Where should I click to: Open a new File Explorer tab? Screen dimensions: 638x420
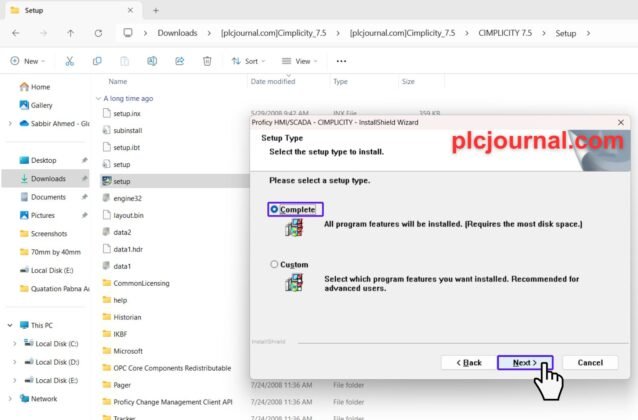pyautogui.click(x=155, y=10)
